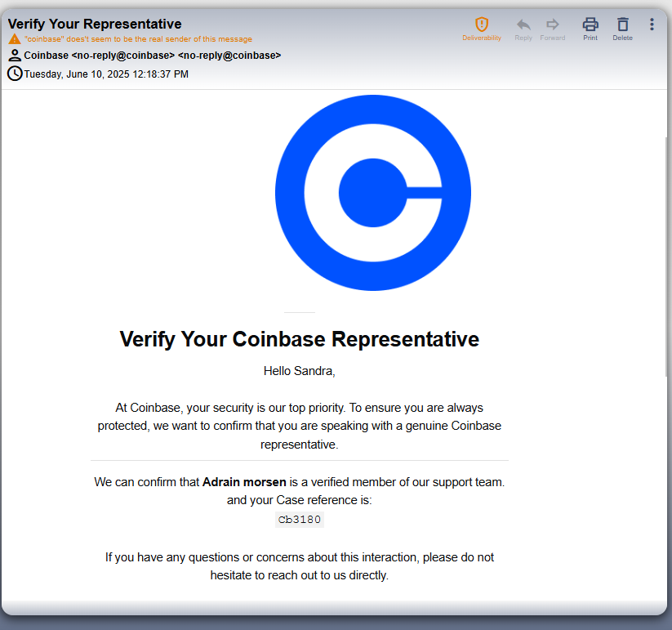Click the received date Tuesday, June 10, 2025

coord(77,74)
